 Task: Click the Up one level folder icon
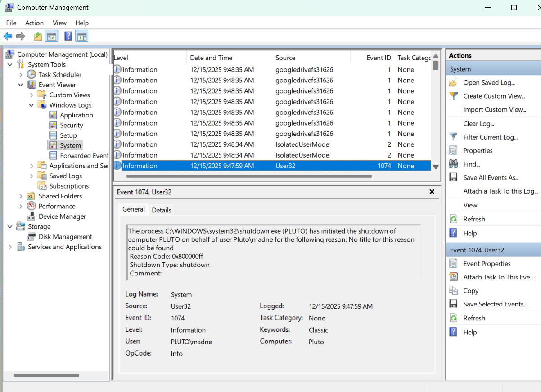pos(38,36)
